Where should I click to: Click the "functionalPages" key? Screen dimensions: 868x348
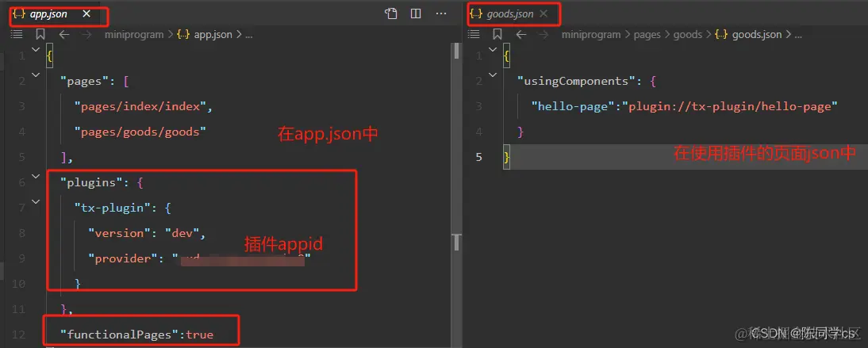[120, 335]
